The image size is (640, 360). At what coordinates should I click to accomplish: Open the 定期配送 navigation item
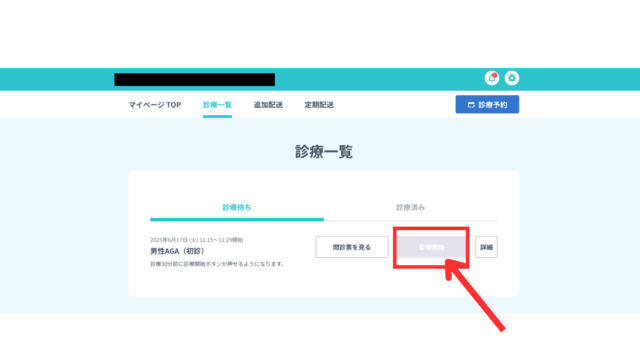click(x=319, y=105)
